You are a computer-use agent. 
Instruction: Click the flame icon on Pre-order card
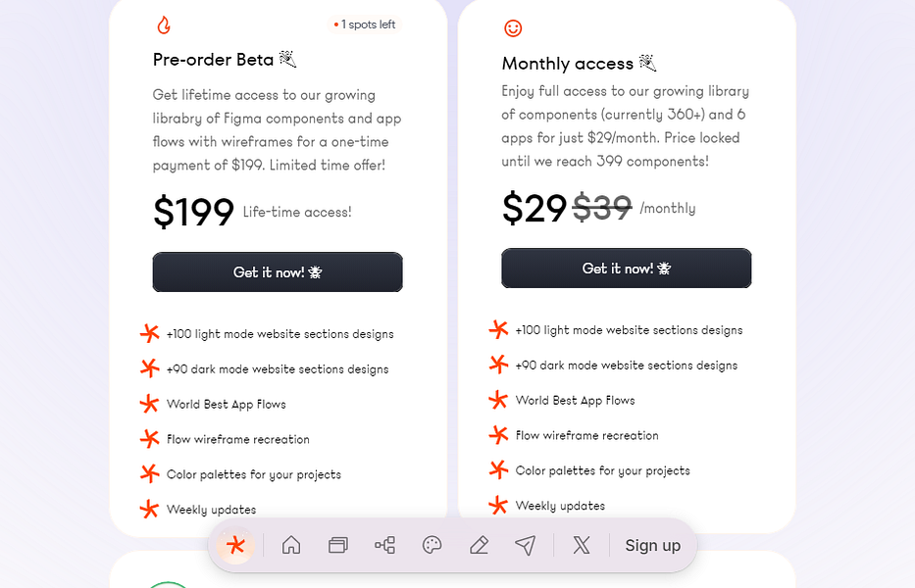pyautogui.click(x=164, y=25)
